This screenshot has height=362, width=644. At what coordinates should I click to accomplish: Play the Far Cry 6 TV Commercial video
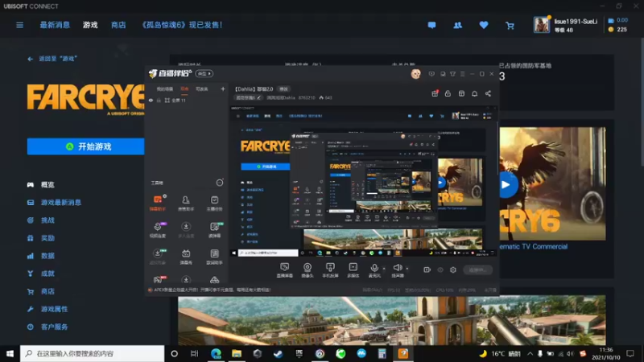[506, 185]
